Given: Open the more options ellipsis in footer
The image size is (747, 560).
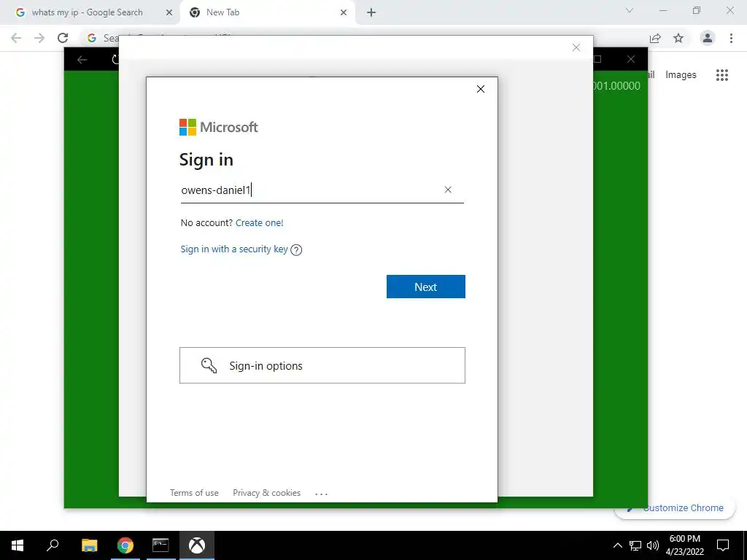Looking at the screenshot, I should (321, 494).
